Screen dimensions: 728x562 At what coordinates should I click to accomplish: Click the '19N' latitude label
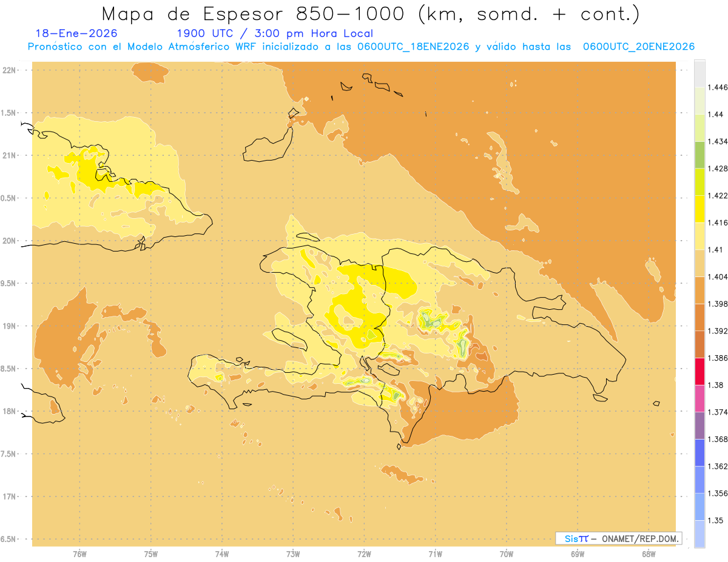(9, 326)
